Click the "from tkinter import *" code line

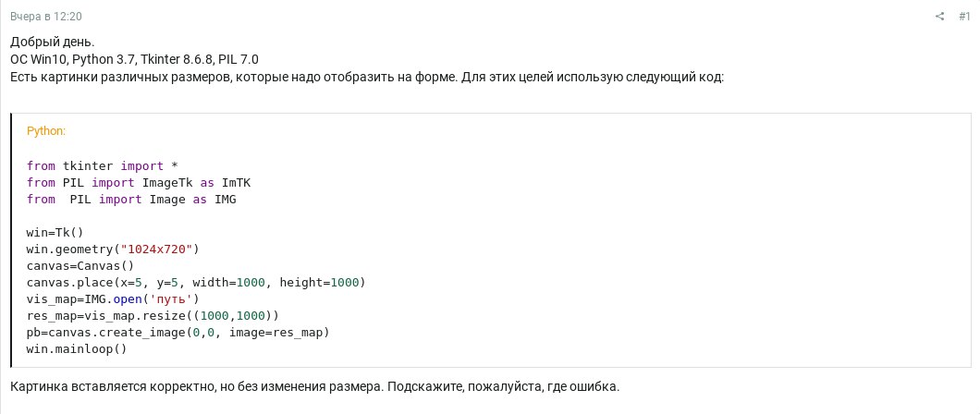tap(104, 166)
